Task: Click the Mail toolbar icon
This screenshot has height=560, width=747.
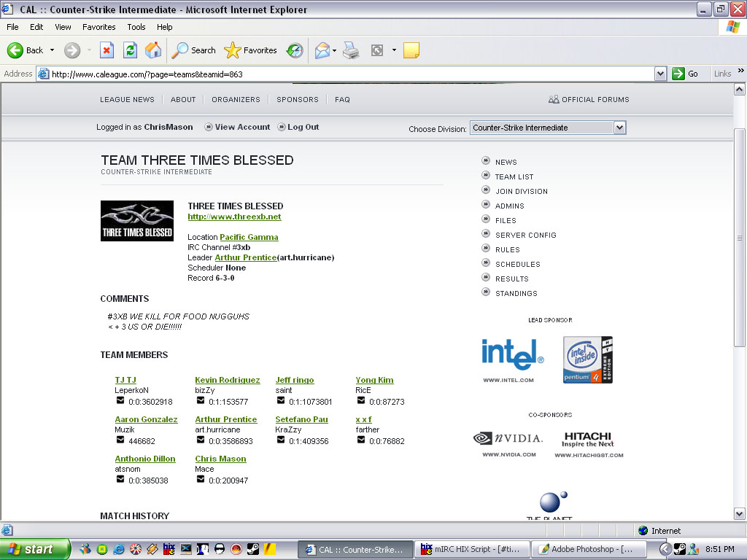Action: pos(322,50)
